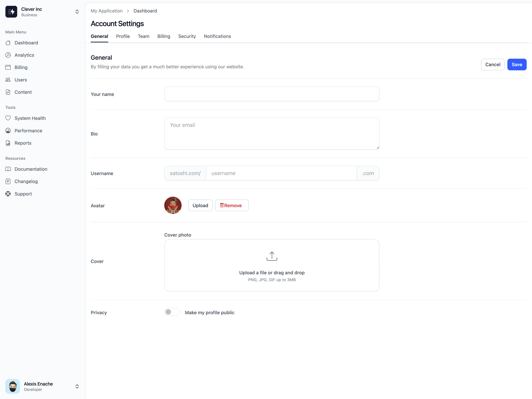Click the Support lifebuoy icon
This screenshot has height=399, width=532.
pos(8,194)
